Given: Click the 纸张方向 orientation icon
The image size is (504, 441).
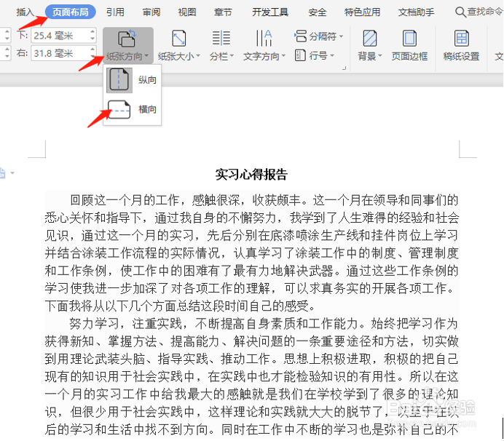Looking at the screenshot, I should (127, 39).
